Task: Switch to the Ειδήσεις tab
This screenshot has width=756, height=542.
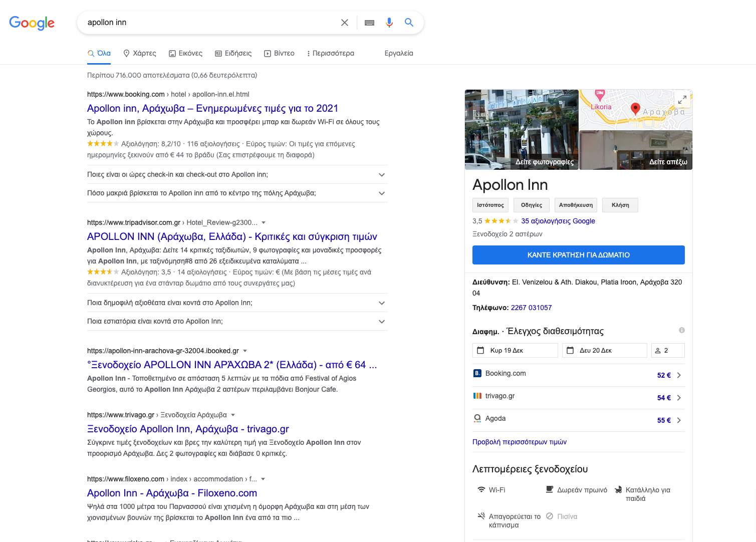Action: pyautogui.click(x=233, y=53)
